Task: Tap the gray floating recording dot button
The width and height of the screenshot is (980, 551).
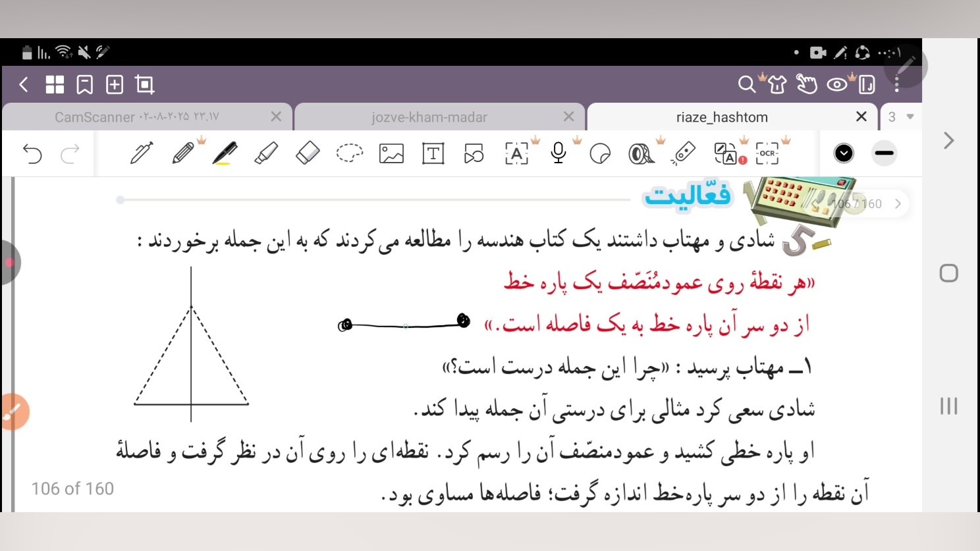Action: pos(9,263)
